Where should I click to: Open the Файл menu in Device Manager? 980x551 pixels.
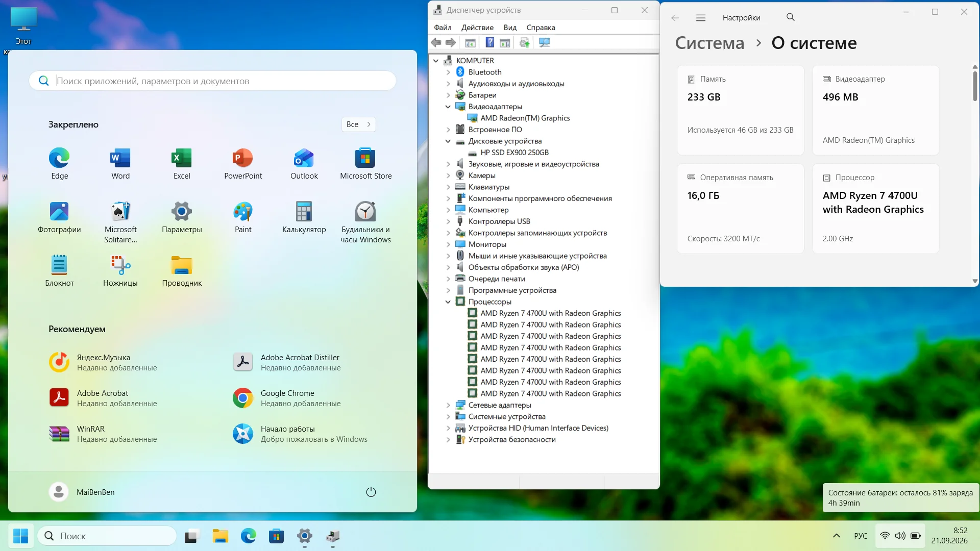[x=443, y=28]
